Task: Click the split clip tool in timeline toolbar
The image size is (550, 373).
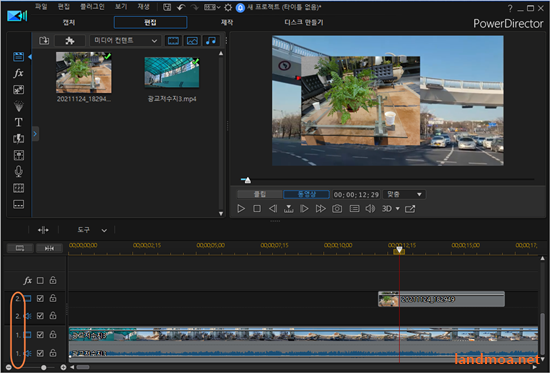Action: tap(43, 230)
